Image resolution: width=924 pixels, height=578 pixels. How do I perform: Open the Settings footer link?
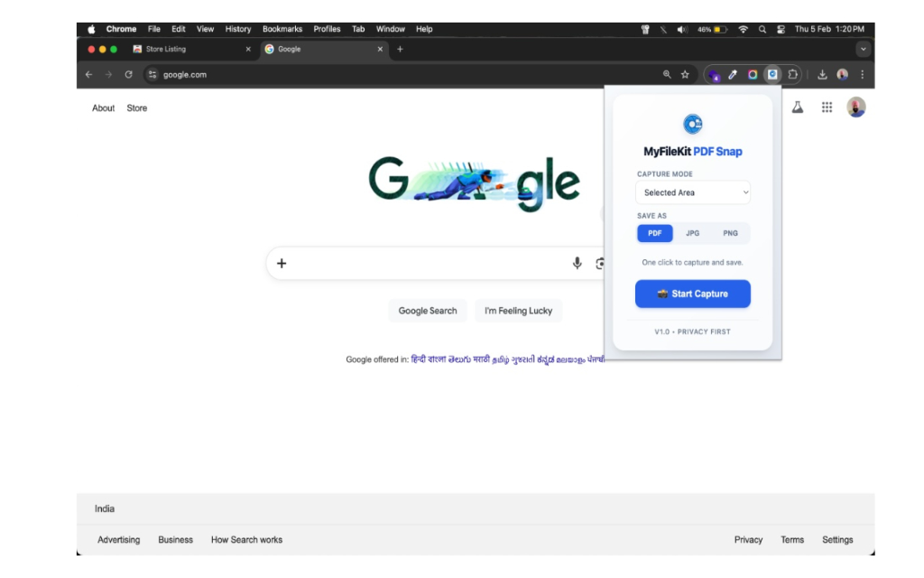(837, 540)
